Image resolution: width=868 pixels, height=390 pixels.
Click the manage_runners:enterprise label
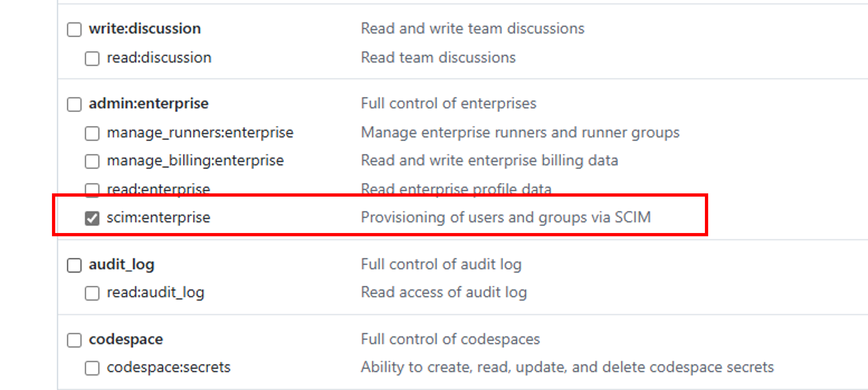pos(200,133)
